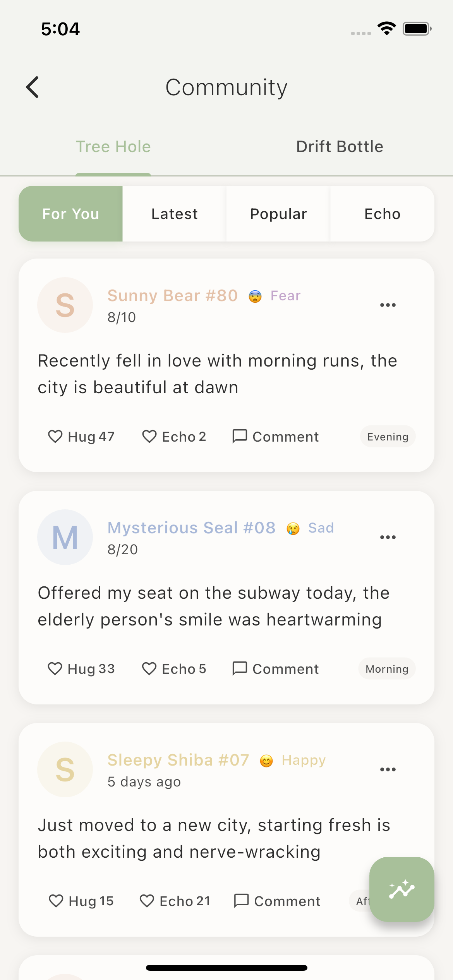The image size is (453, 980).
Task: Select the Latest tab
Action: point(173,213)
